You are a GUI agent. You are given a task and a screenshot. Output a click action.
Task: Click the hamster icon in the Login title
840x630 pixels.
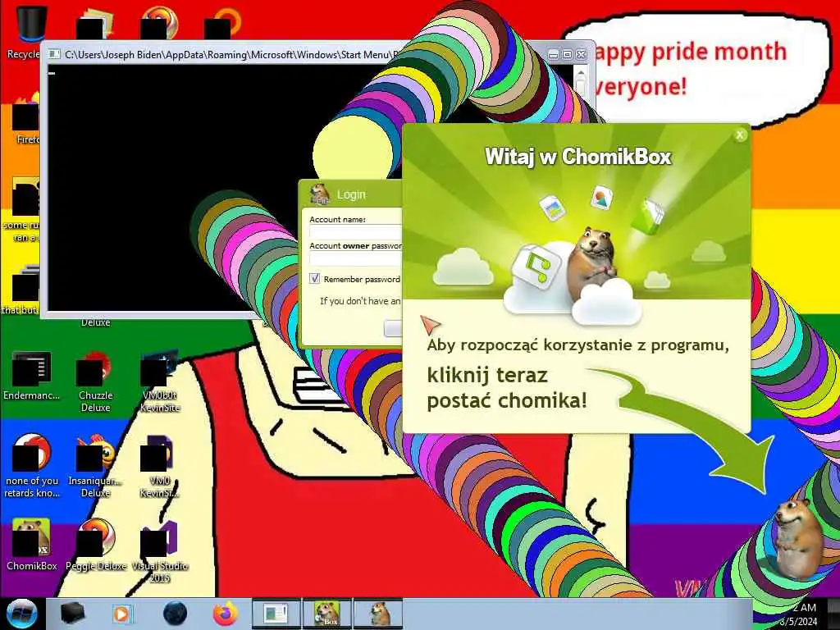320,194
